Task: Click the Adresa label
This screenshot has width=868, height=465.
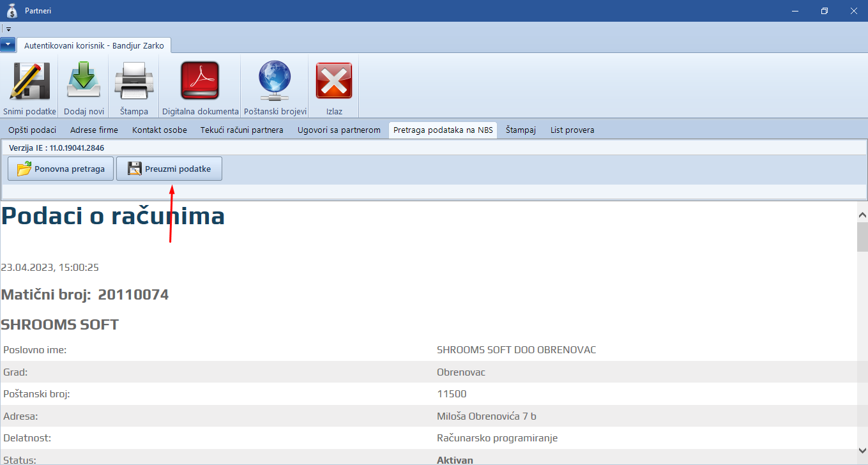Action: 20,416
